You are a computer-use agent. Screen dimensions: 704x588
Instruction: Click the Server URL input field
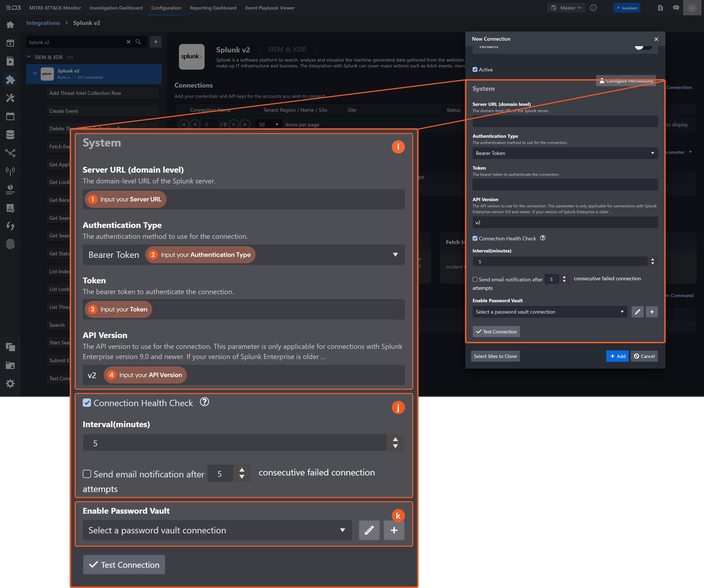[x=565, y=121]
